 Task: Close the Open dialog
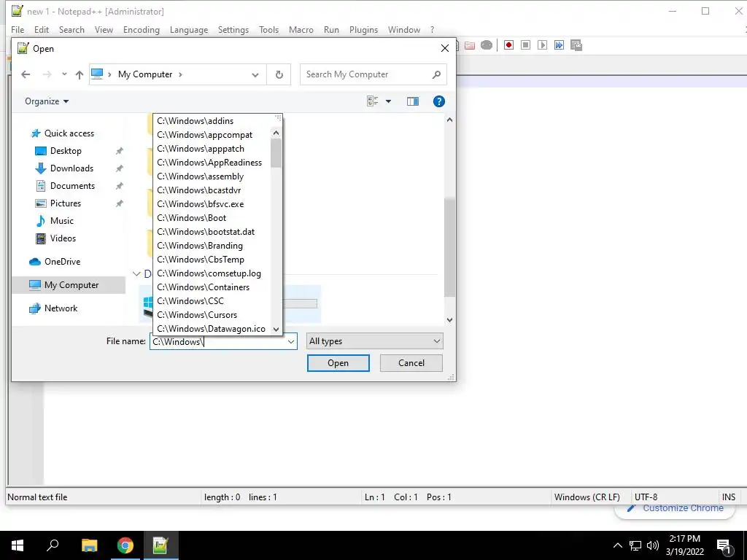tap(444, 49)
